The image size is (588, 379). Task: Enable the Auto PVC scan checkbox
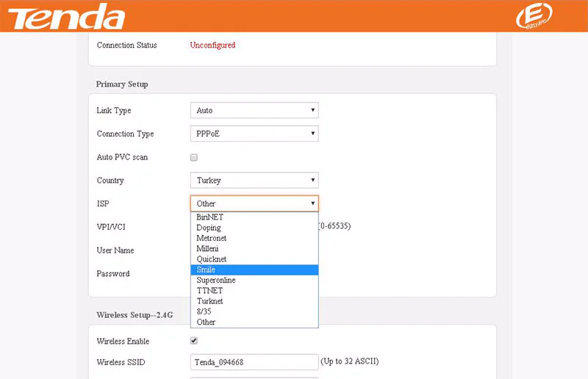(194, 157)
